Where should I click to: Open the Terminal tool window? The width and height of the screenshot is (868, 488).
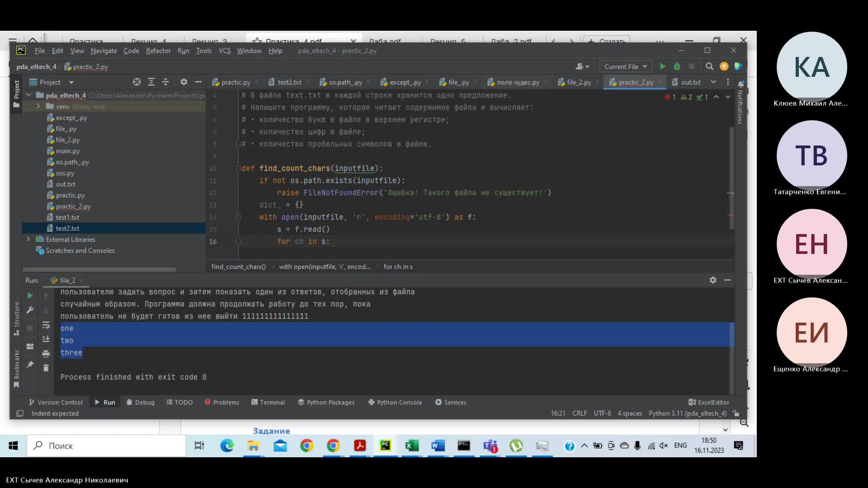click(x=268, y=402)
